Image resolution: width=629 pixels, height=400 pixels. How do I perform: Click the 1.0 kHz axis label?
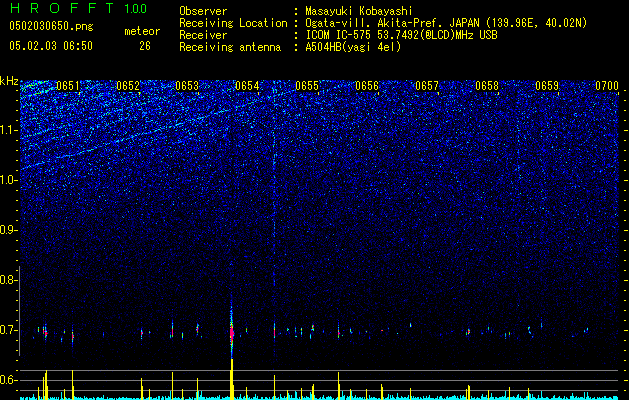pos(8,180)
